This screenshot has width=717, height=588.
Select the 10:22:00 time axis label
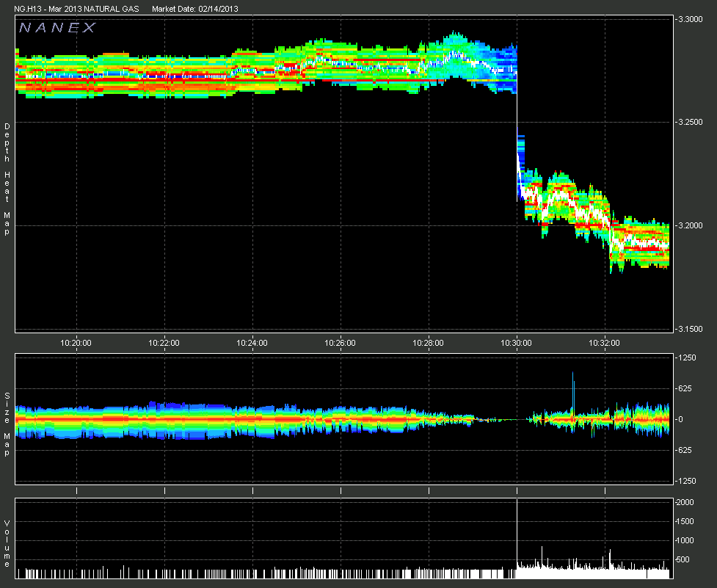pos(164,343)
